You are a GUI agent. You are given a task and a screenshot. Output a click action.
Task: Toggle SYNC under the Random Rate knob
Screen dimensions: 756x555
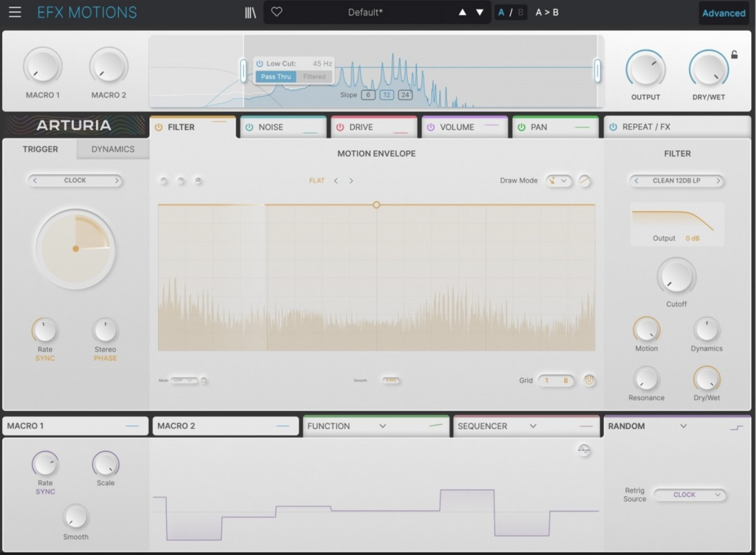tap(45, 492)
